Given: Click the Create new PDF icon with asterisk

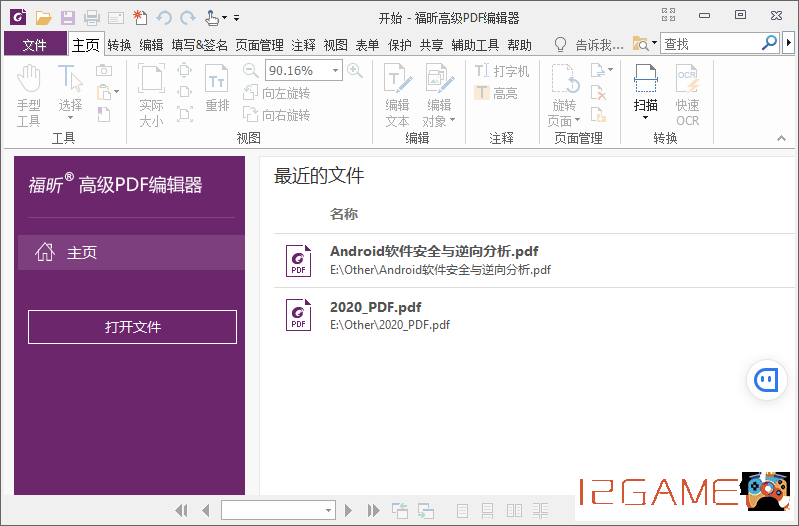Looking at the screenshot, I should 140,17.
